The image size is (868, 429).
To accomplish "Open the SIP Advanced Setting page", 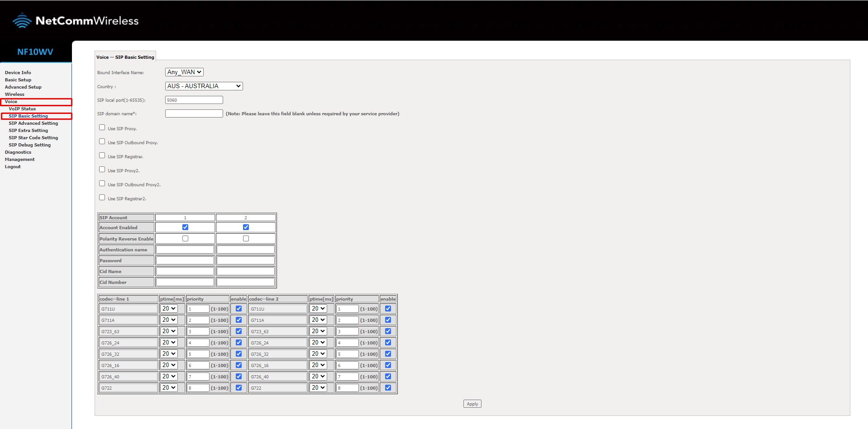I will click(33, 123).
